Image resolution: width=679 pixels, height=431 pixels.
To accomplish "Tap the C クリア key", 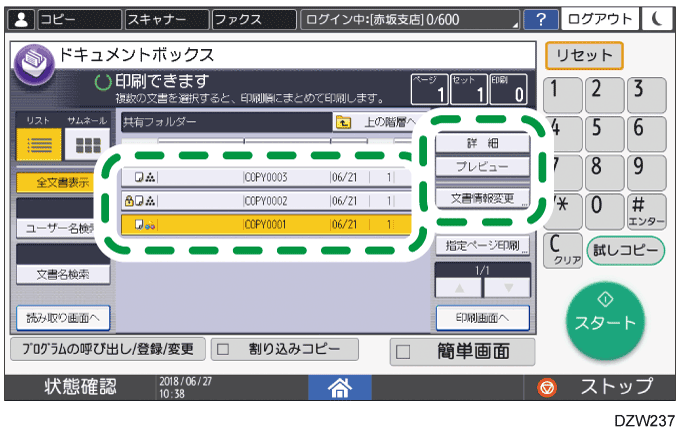I will (x=563, y=250).
